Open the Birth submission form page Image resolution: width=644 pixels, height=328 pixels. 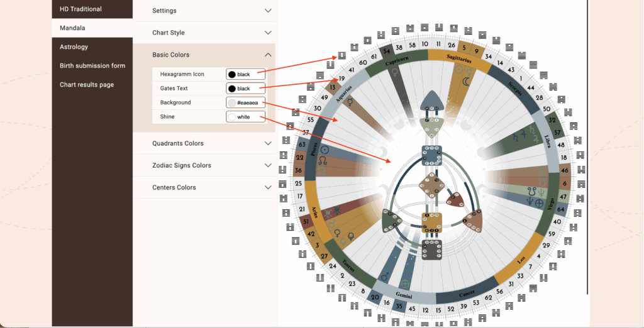pos(92,66)
